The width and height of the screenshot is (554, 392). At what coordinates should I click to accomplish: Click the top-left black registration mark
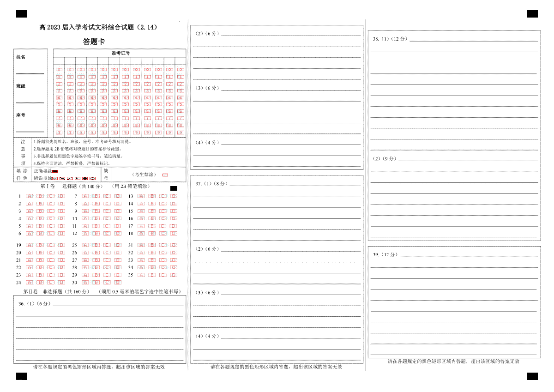click(21, 14)
